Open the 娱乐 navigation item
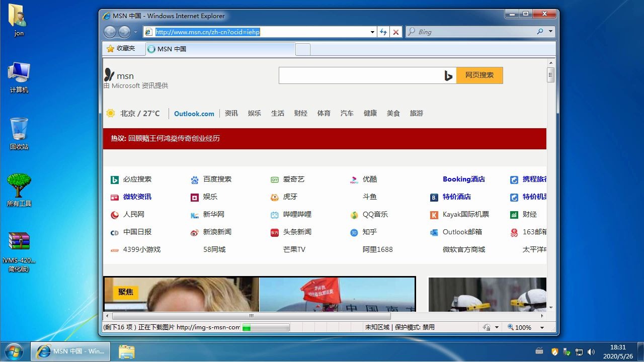Viewport: 644px width, 362px height. coord(255,114)
